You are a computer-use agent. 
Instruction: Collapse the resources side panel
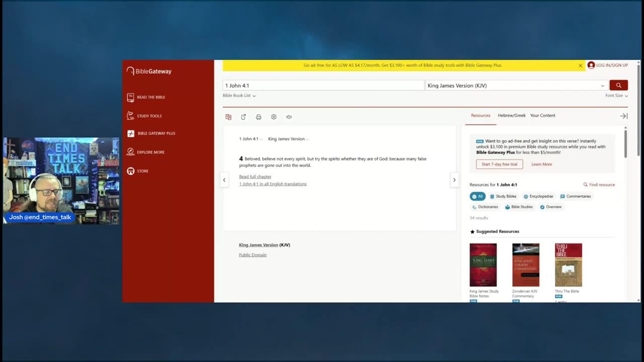(624, 116)
